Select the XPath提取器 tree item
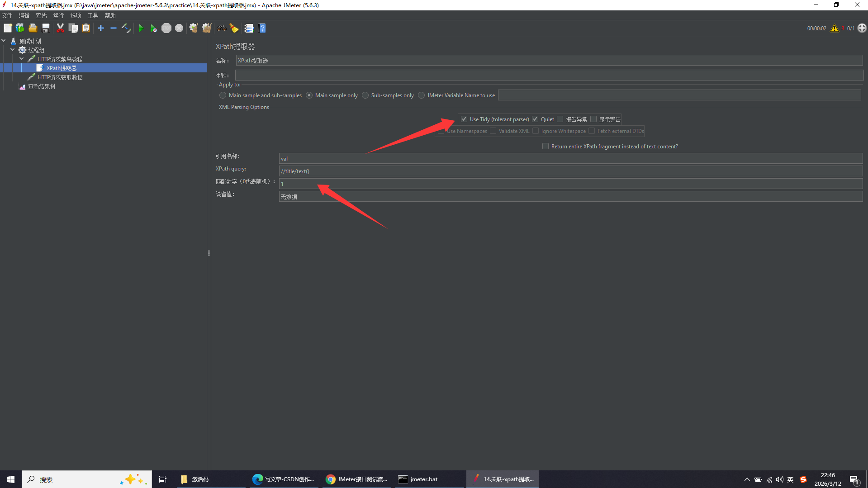The width and height of the screenshot is (868, 488). (x=62, y=68)
